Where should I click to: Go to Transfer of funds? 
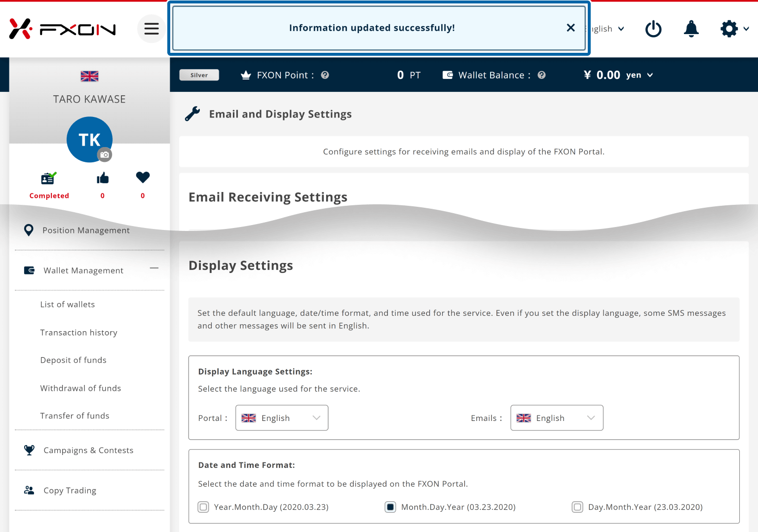click(x=75, y=416)
